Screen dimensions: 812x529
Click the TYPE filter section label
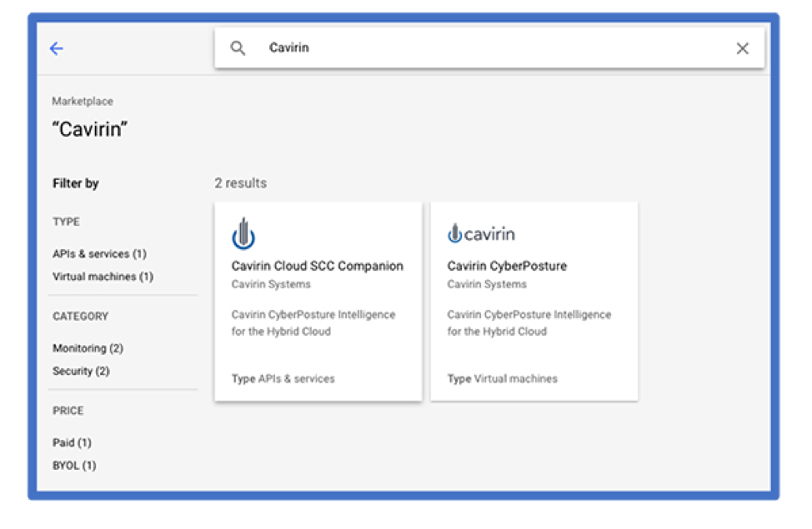pos(66,222)
